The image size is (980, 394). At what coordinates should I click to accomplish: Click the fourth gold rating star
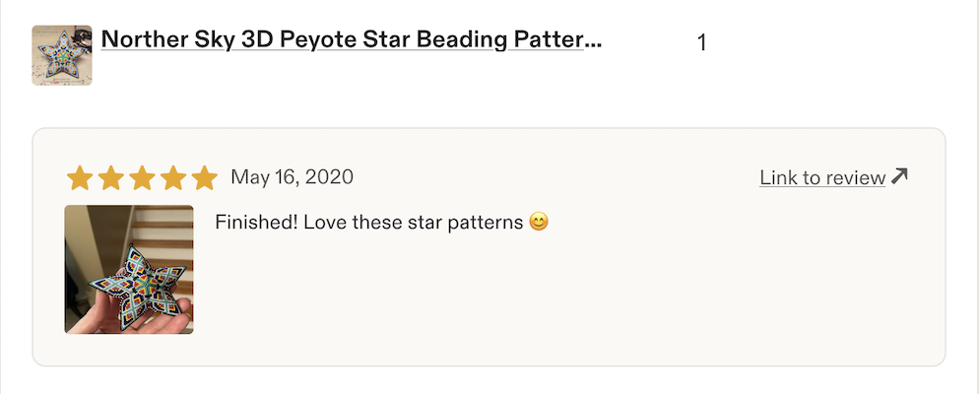(x=173, y=178)
